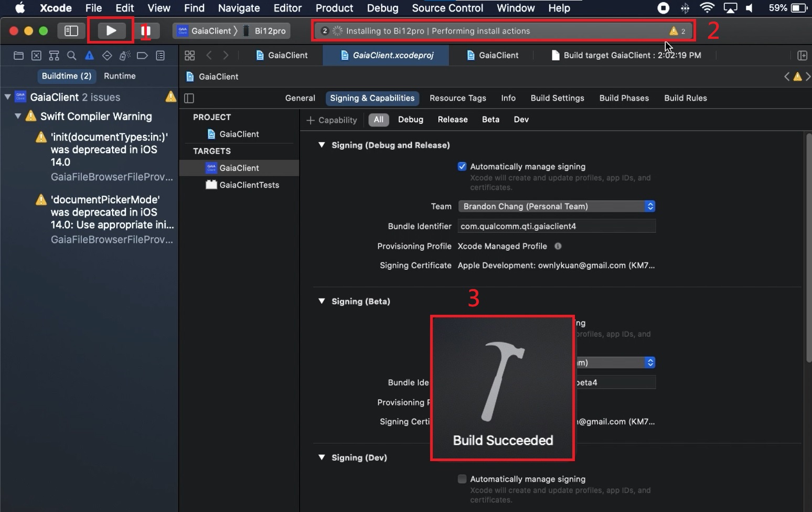Select the All configurations filter

tap(379, 120)
